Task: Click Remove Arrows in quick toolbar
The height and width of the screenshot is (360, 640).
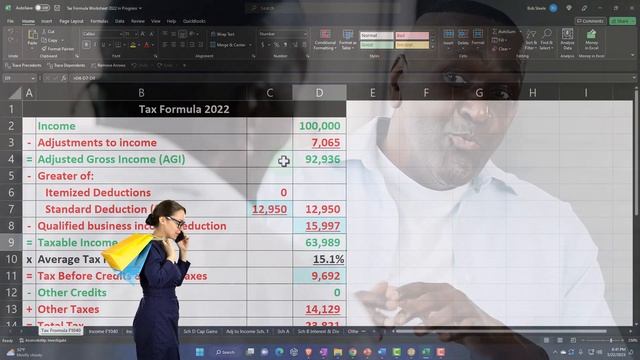Action: click(109, 65)
